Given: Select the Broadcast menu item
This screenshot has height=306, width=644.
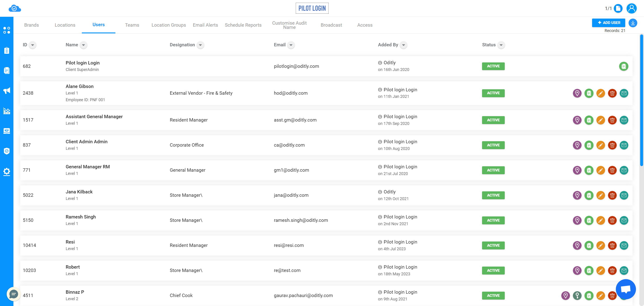Looking at the screenshot, I should coord(331,25).
